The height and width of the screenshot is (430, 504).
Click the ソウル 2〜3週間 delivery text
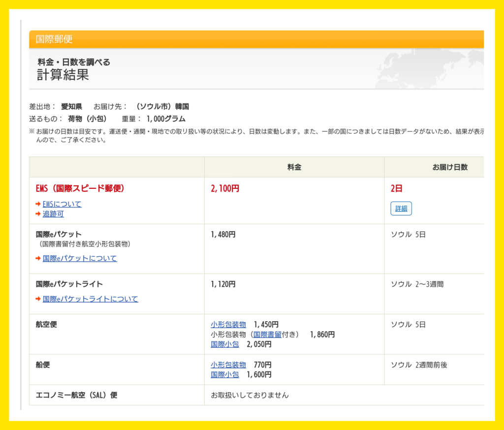point(417,284)
